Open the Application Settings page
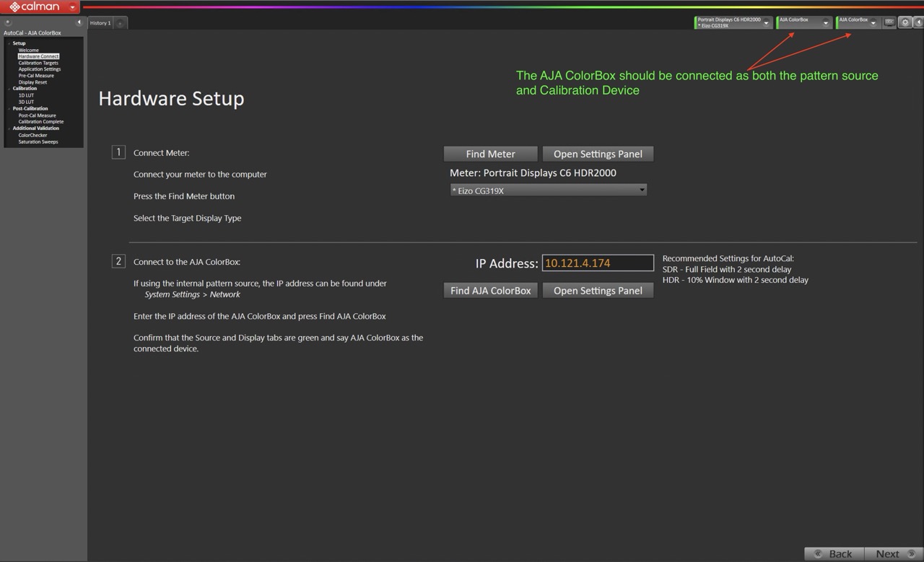This screenshot has height=562, width=924. tap(40, 69)
